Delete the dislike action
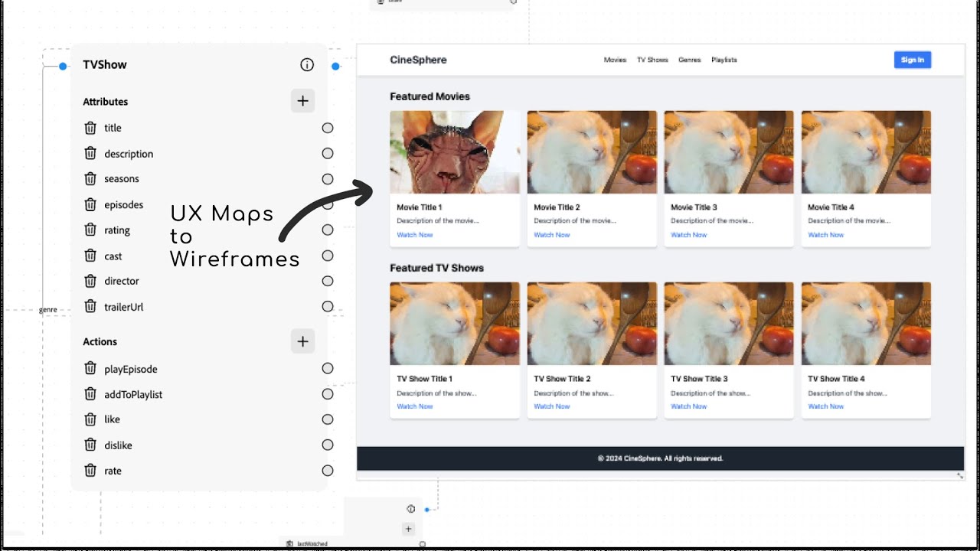The height and width of the screenshot is (551, 980). [90, 445]
